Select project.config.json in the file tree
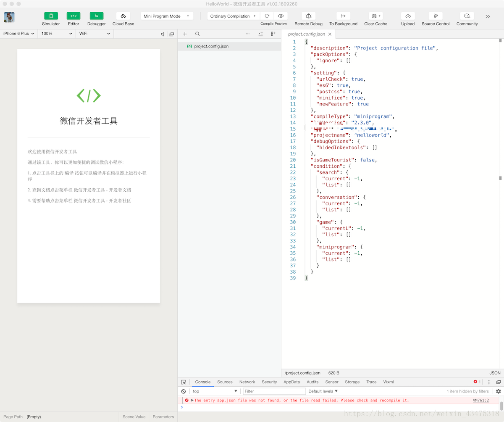This screenshot has height=422, width=504. [x=229, y=46]
